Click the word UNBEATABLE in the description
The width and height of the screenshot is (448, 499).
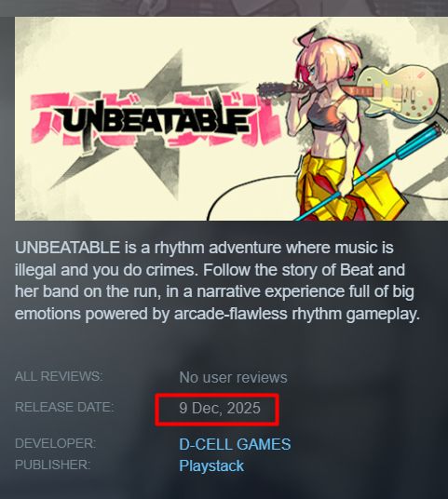(67, 248)
